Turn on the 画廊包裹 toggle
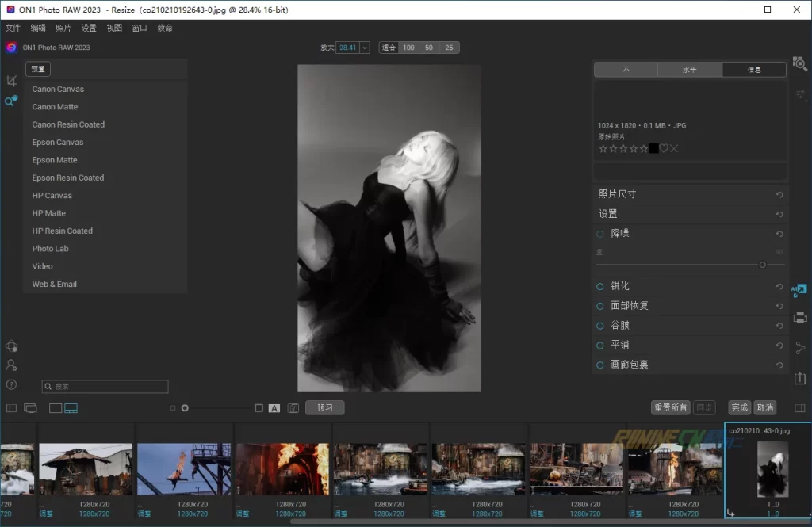Screen dimensions: 812x527 600,365
